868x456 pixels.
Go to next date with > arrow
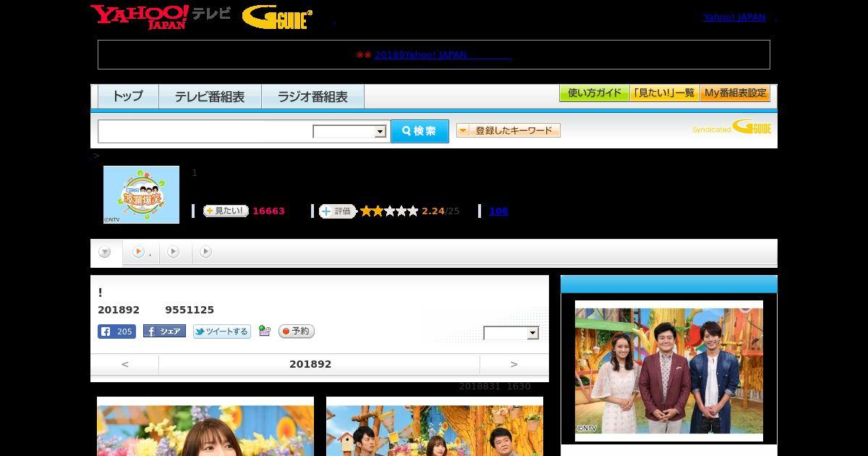pyautogui.click(x=514, y=364)
